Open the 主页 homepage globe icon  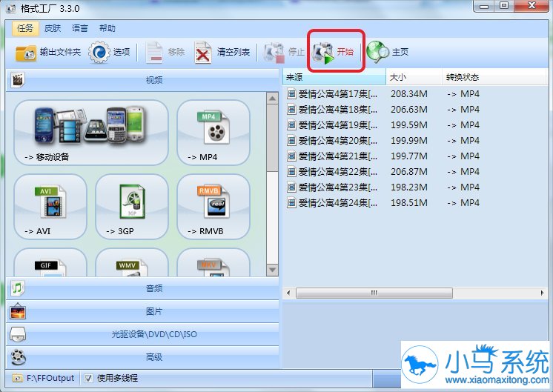pos(378,52)
